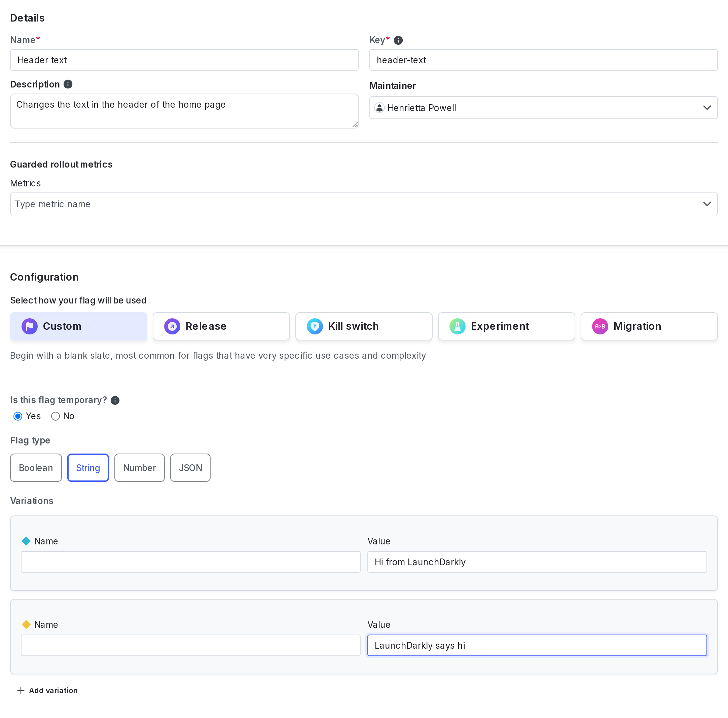
Task: Click the info icon next to Description
Action: pyautogui.click(x=68, y=84)
